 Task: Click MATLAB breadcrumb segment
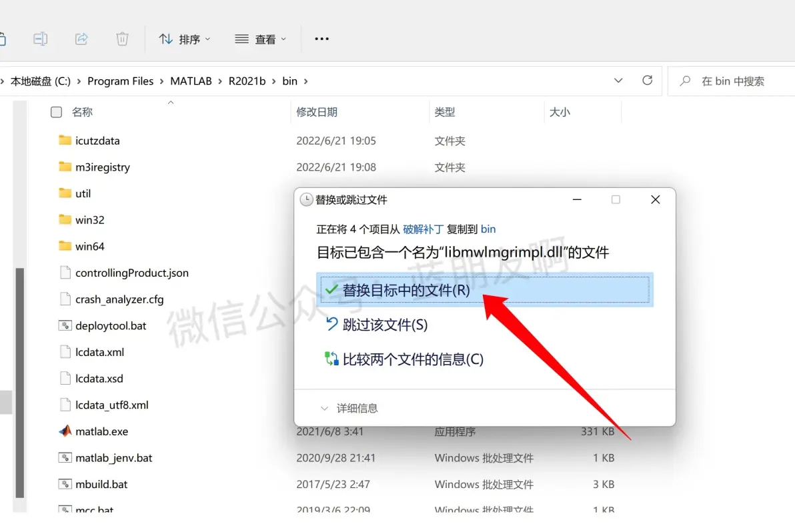point(191,81)
